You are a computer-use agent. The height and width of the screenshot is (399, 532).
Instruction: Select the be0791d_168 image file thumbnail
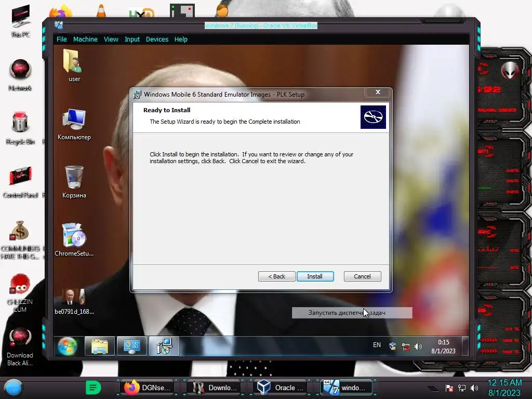point(74,301)
